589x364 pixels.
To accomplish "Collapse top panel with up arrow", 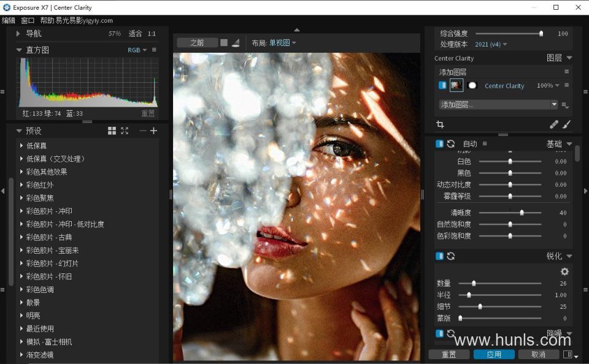I will click(297, 29).
